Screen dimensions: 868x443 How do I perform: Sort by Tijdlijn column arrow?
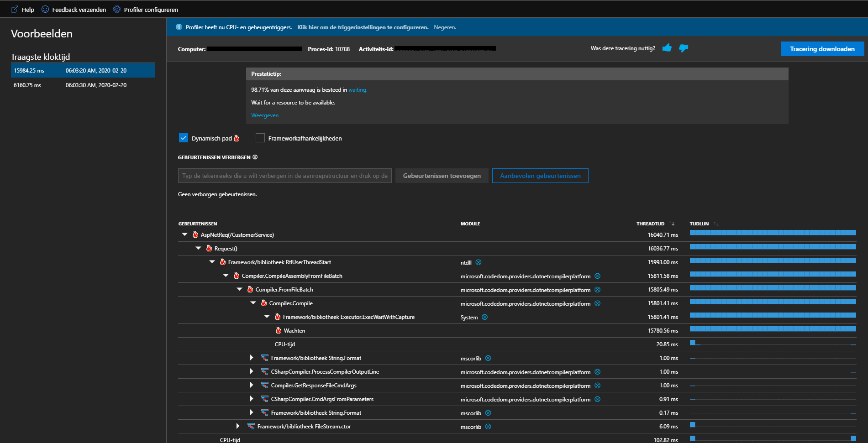[x=716, y=224]
